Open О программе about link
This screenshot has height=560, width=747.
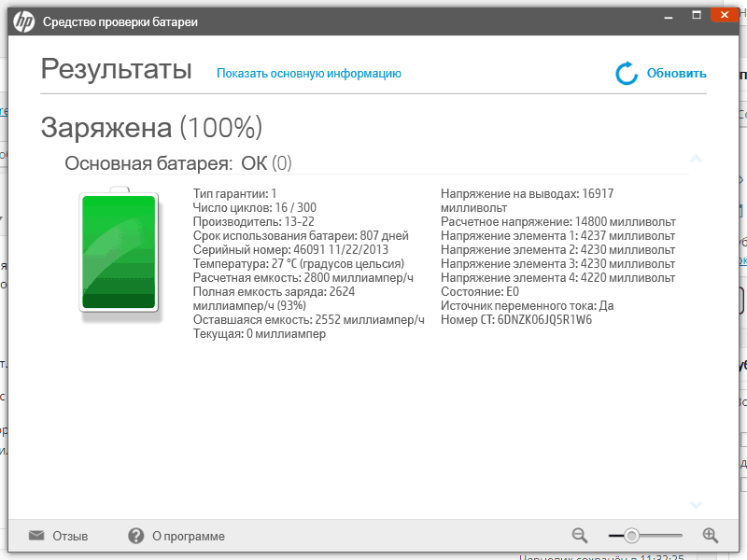[189, 536]
